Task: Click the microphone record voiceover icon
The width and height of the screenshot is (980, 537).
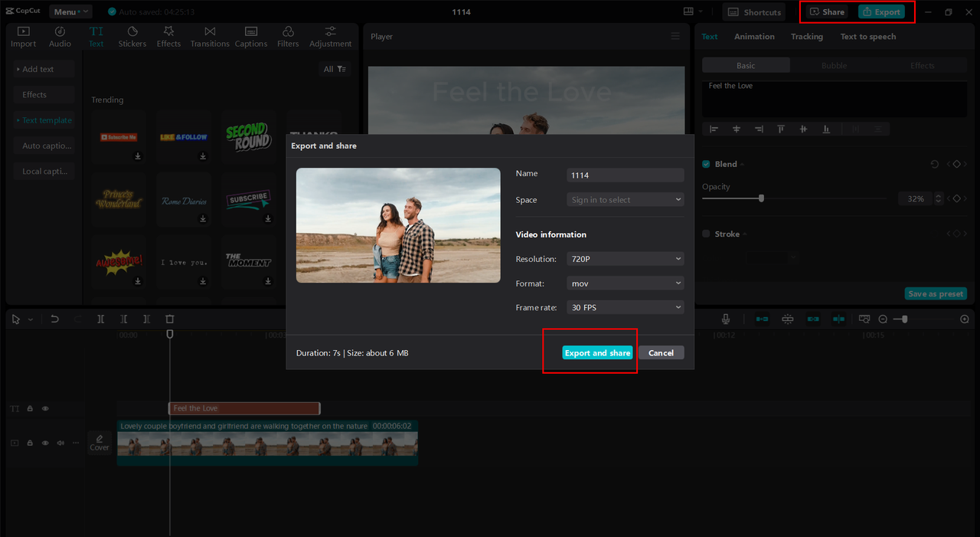Action: coord(726,319)
